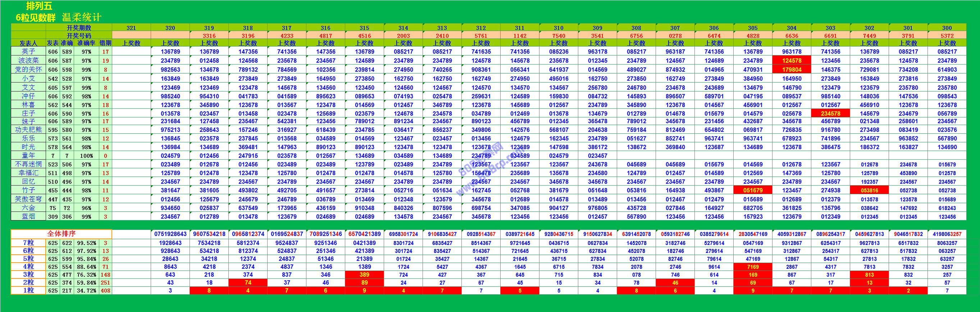Screen dimensions: 980x312
Task: Click red highlighted cell 124578
Action: point(792,61)
